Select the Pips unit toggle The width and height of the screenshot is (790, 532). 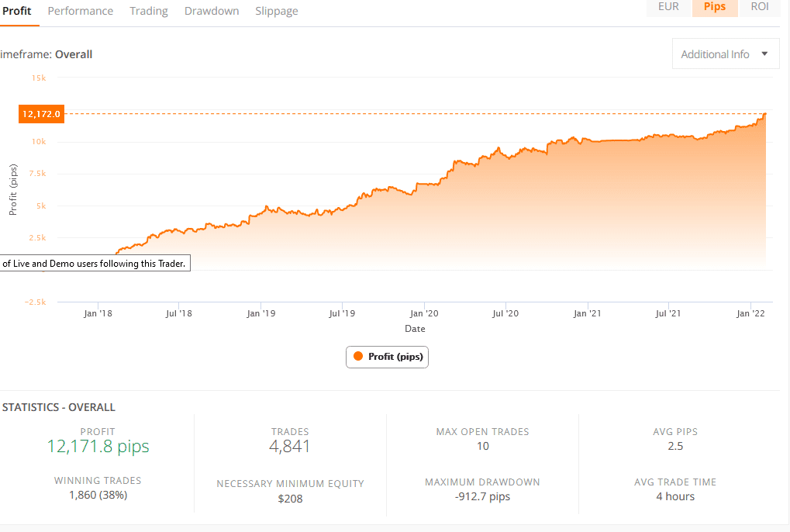point(715,7)
